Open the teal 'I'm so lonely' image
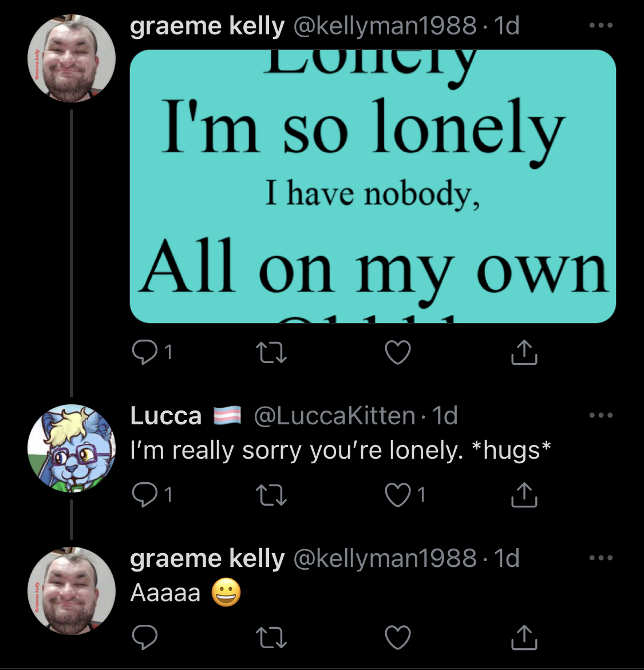Image resolution: width=644 pixels, height=670 pixels. 373,186
